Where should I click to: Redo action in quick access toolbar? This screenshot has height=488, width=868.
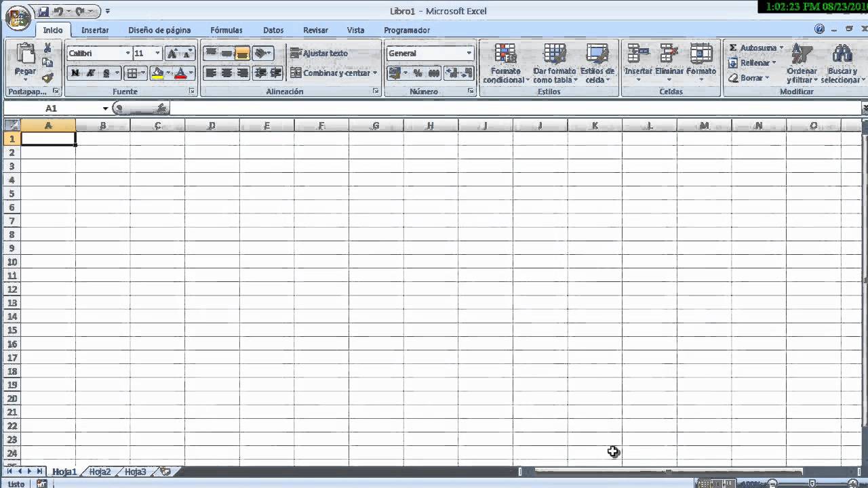(x=80, y=12)
